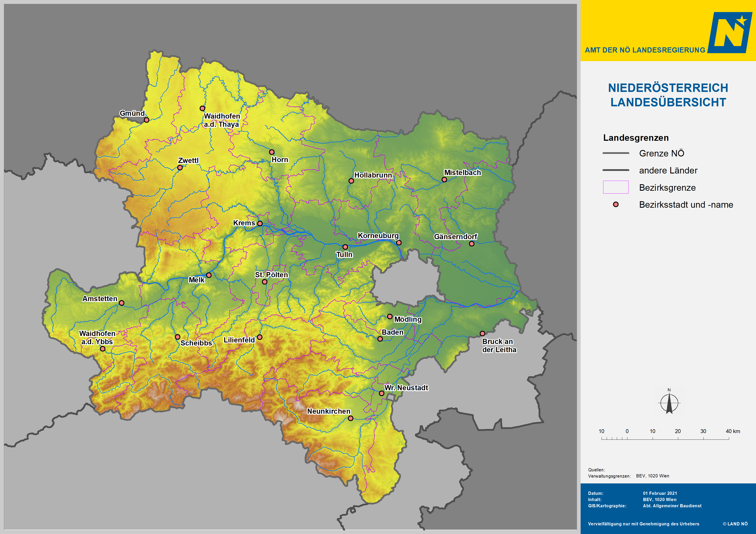Click the Wr. Neustadt marker dot
The height and width of the screenshot is (534, 756).
382,393
